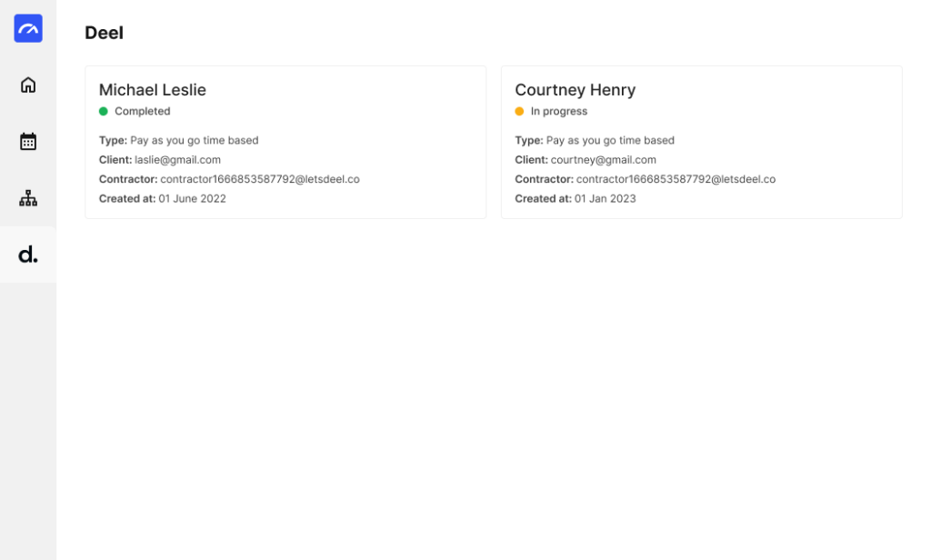931x560 pixels.
Task: Click the Deel page title
Action: tap(104, 33)
